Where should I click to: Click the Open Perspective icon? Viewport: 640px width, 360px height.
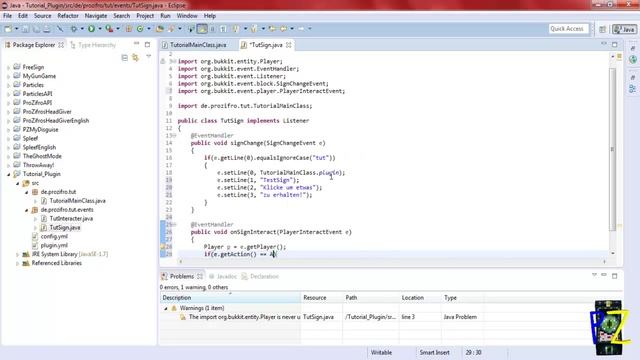[x=602, y=29]
